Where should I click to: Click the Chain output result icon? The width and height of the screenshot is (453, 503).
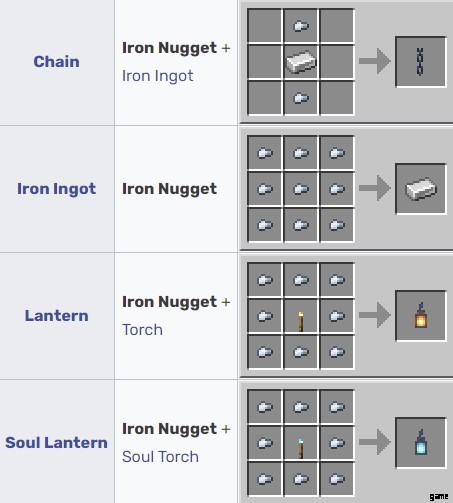click(x=420, y=62)
